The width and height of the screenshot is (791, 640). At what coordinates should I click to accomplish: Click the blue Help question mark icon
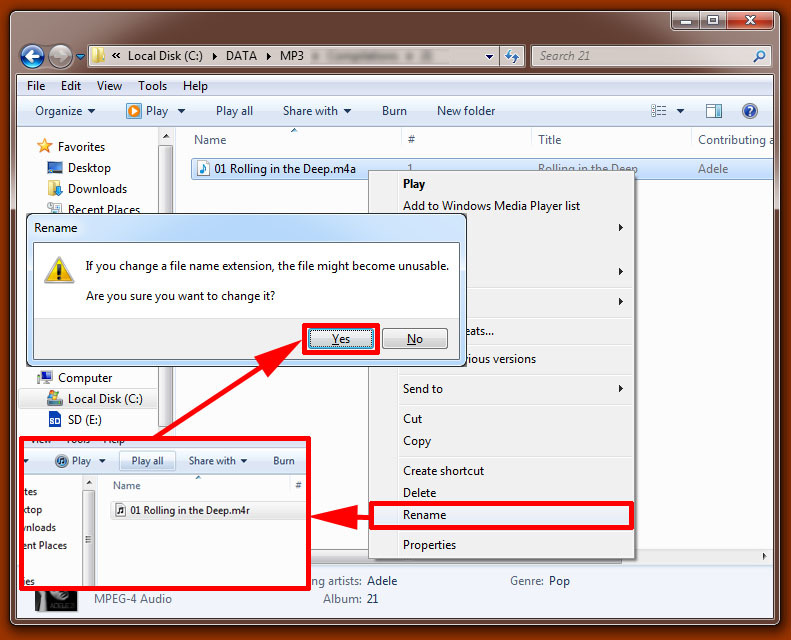tap(750, 111)
